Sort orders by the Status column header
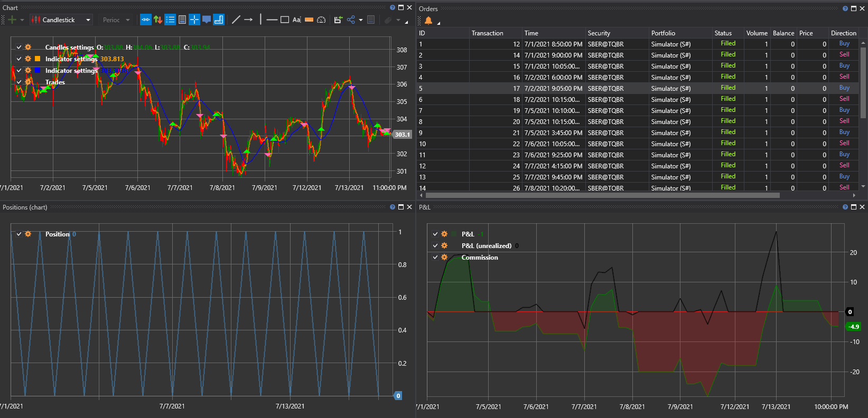 click(723, 33)
